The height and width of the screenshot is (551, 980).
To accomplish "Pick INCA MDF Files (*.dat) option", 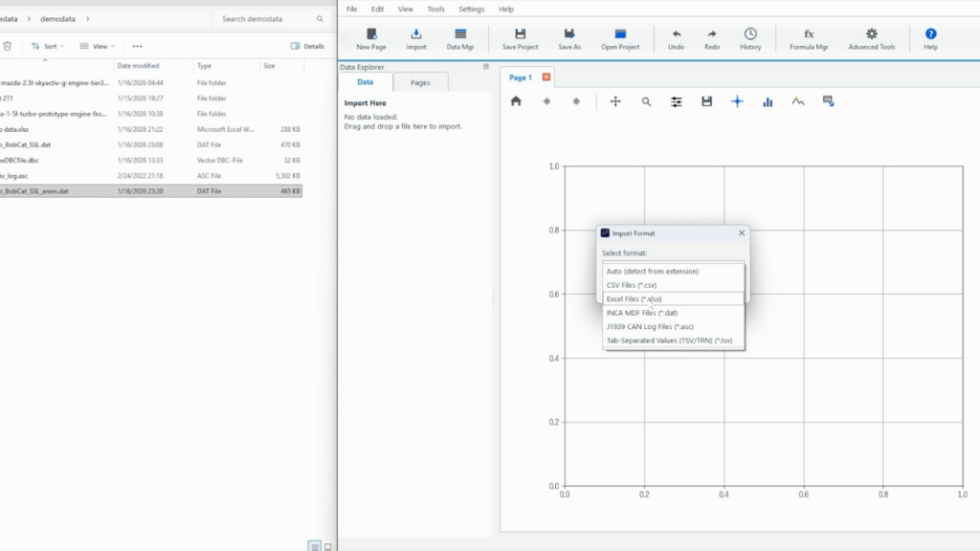I will (x=641, y=313).
